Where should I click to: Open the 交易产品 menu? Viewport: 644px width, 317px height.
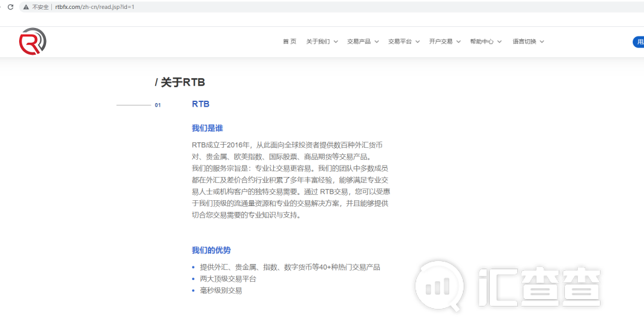pyautogui.click(x=359, y=42)
